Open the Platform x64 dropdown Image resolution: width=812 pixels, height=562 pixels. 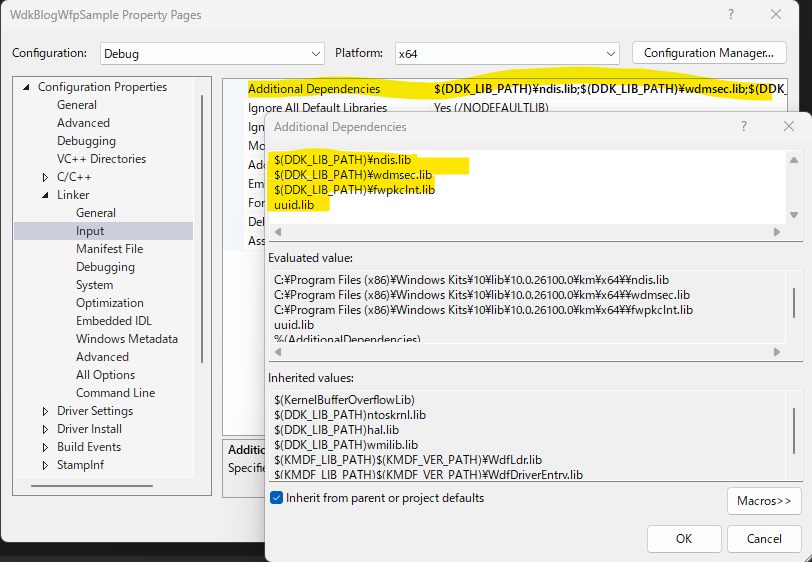point(506,53)
